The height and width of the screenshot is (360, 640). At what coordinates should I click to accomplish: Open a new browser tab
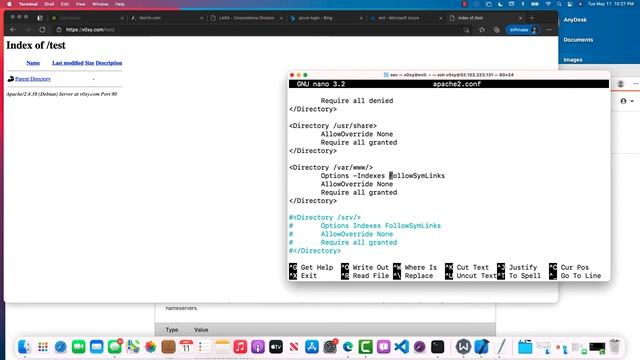coord(532,18)
